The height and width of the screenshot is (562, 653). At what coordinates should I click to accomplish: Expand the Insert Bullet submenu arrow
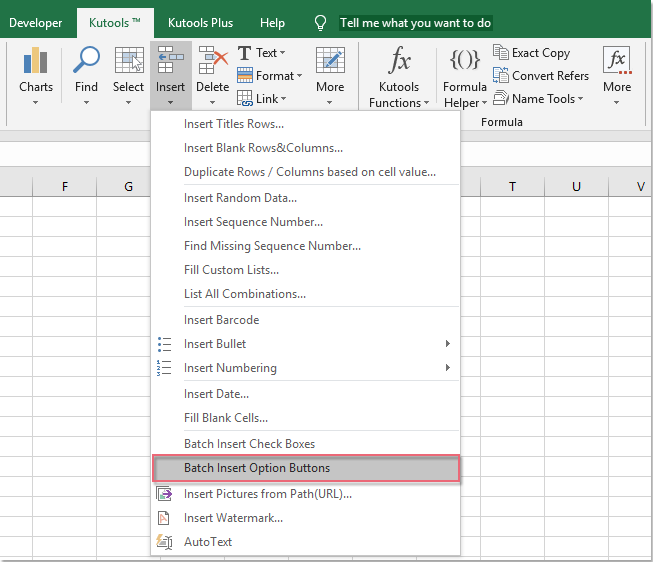448,344
